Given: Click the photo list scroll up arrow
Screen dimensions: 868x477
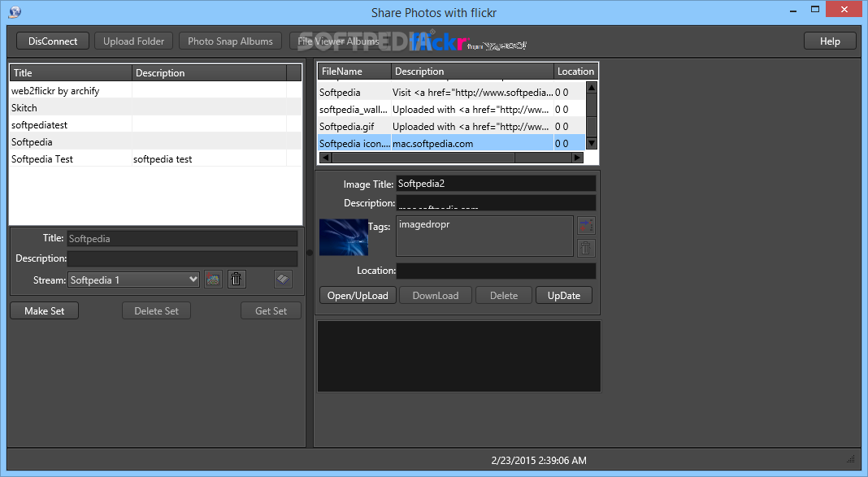Looking at the screenshot, I should (x=591, y=88).
